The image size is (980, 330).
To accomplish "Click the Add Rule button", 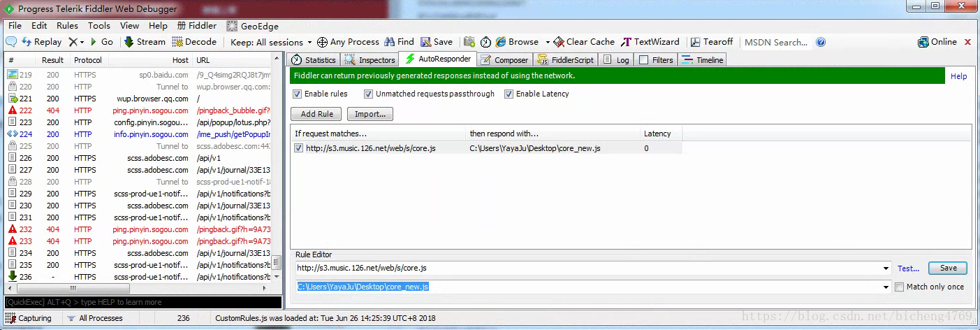I will 316,114.
